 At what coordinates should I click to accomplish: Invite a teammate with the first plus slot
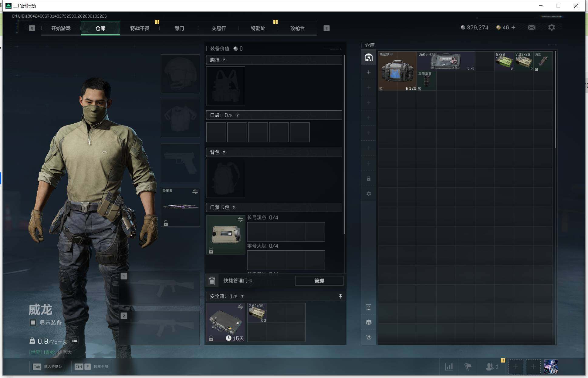pos(515,367)
